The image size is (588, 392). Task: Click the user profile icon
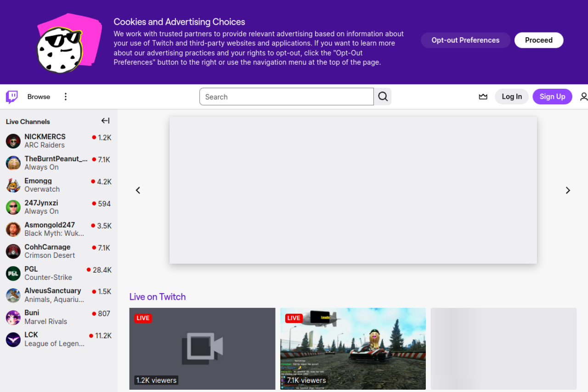click(x=583, y=97)
